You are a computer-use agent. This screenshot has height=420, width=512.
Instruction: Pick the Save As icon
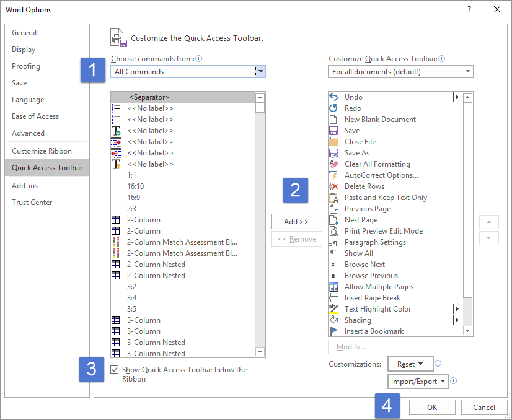coord(333,153)
